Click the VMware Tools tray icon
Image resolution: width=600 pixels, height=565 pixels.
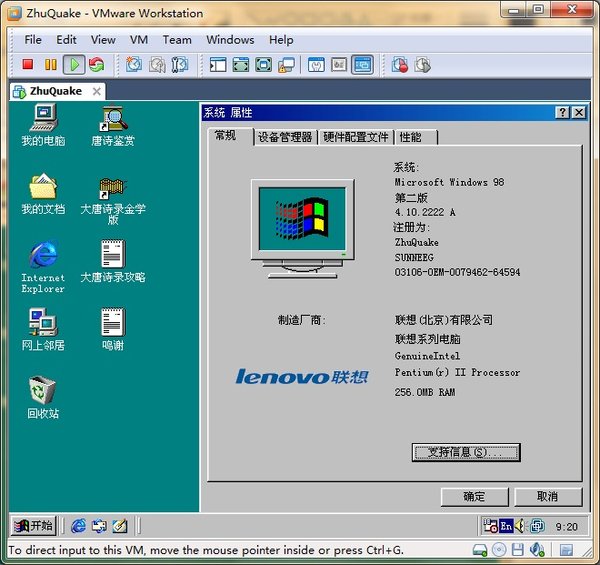click(x=538, y=526)
